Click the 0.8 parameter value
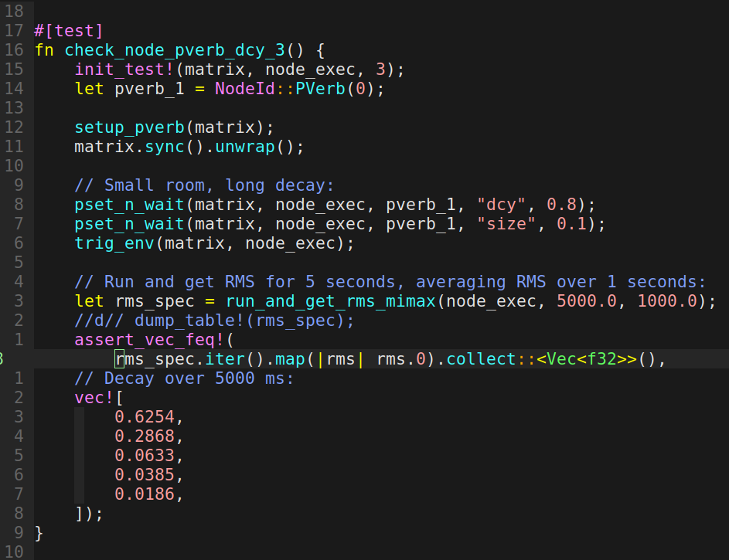 pos(561,205)
